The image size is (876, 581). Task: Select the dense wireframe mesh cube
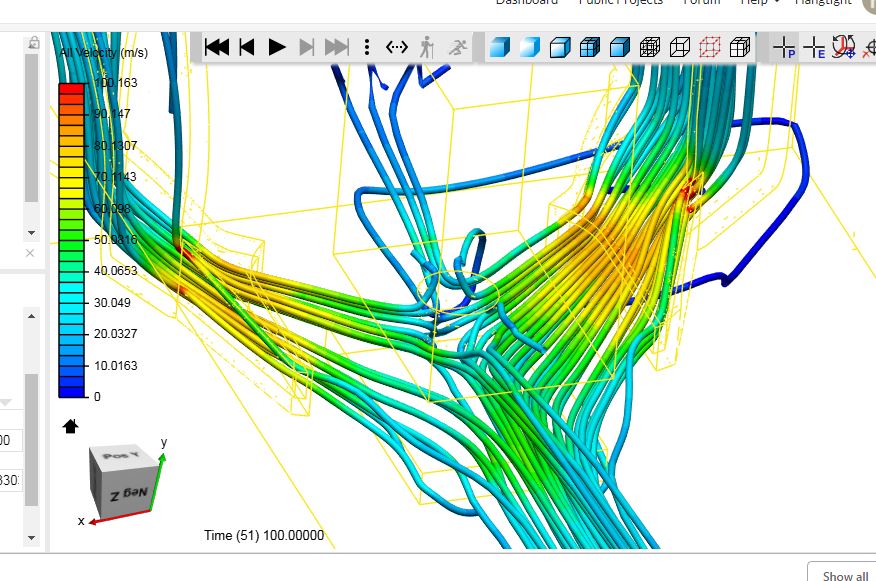(x=650, y=47)
